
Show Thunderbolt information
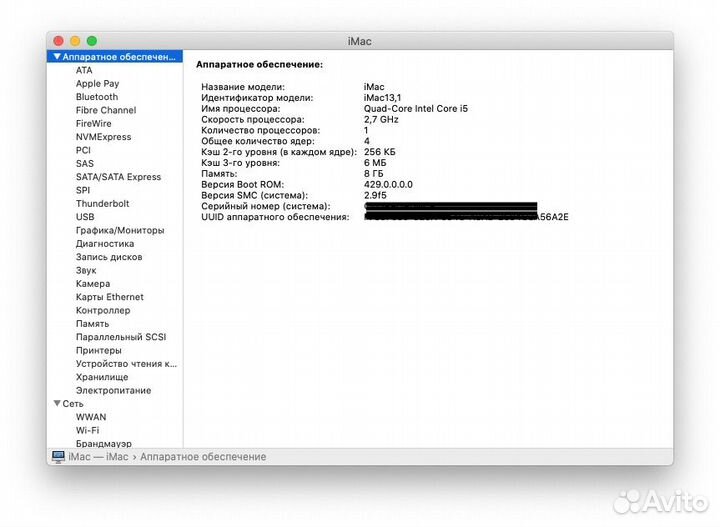pos(102,203)
